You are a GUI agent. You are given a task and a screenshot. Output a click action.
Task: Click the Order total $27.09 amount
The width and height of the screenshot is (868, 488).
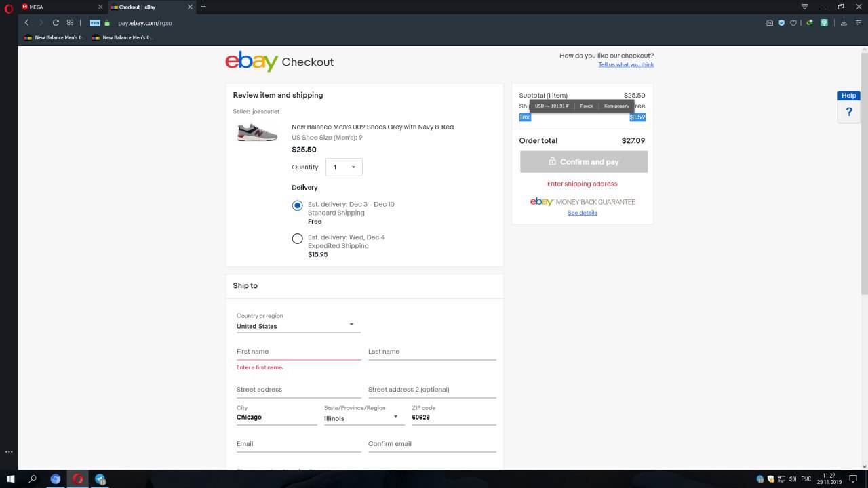(x=633, y=141)
